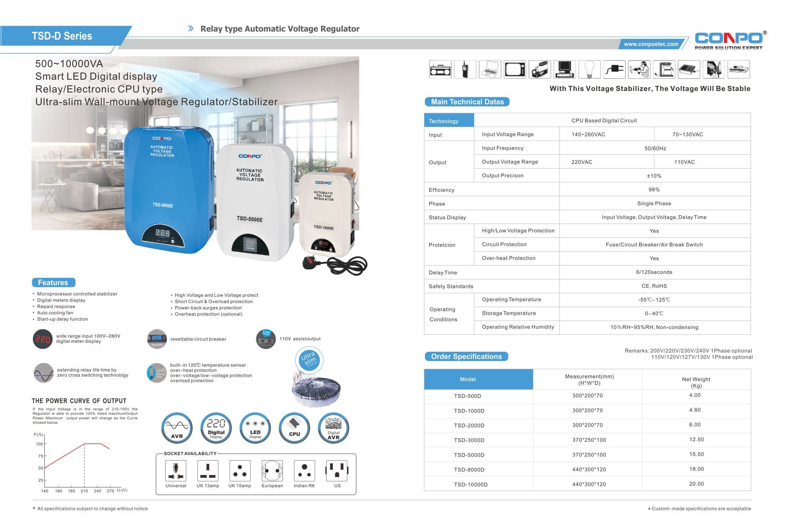
Task: Click the CPU chip badge
Action: 294,428
